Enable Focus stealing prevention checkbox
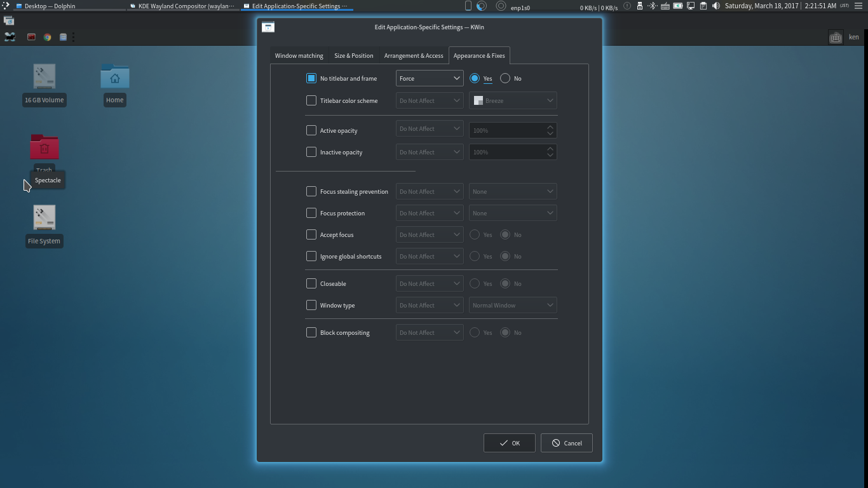The width and height of the screenshot is (868, 488). coord(311,191)
